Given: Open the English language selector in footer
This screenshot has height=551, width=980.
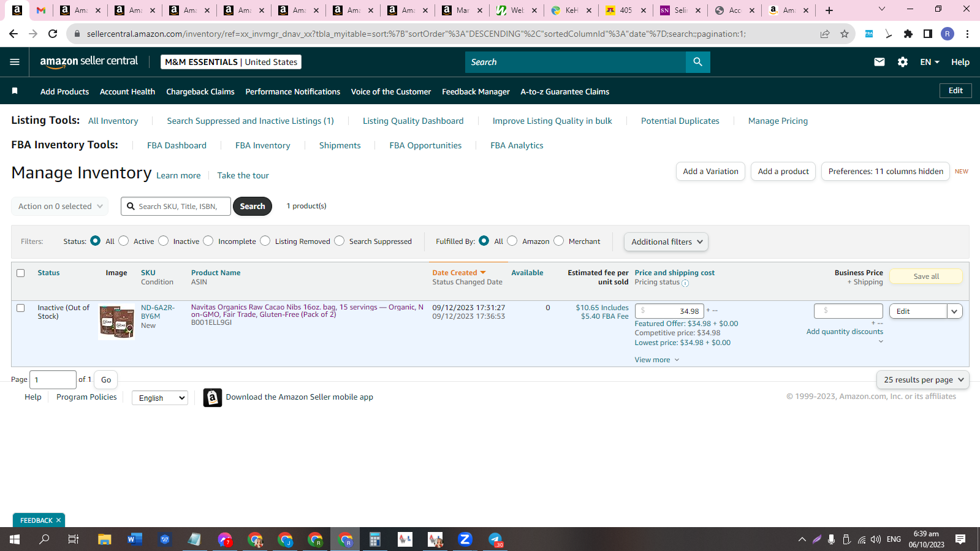Looking at the screenshot, I should point(160,398).
